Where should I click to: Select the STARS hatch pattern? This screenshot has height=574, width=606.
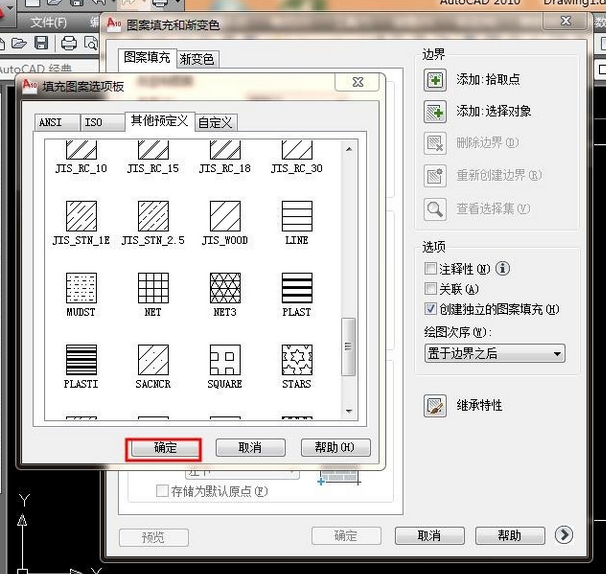(296, 360)
